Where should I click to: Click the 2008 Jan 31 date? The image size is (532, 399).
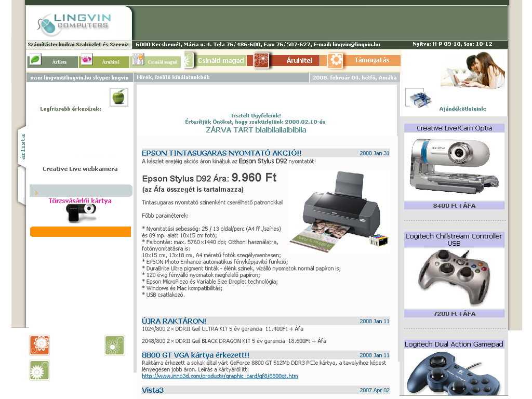tap(374, 153)
